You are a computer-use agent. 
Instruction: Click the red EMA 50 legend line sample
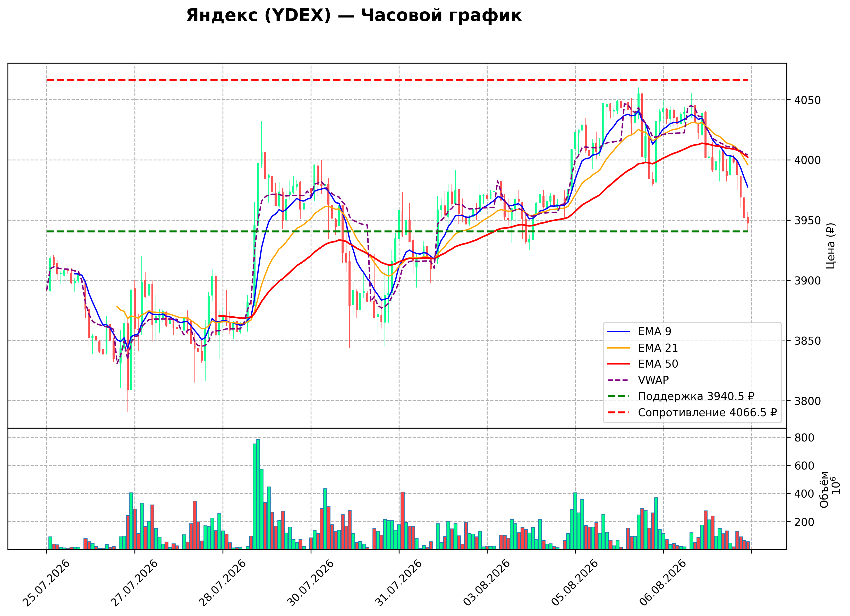coord(618,364)
